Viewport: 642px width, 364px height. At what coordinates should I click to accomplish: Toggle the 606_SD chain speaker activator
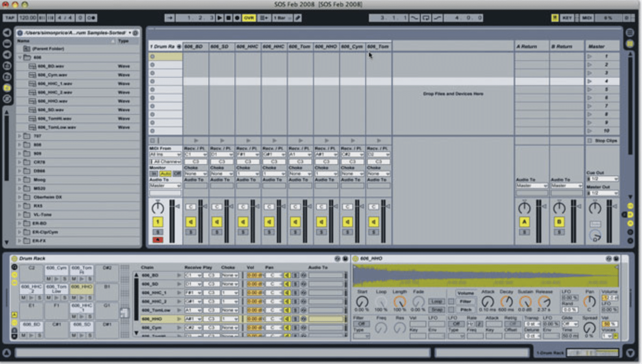tap(287, 284)
